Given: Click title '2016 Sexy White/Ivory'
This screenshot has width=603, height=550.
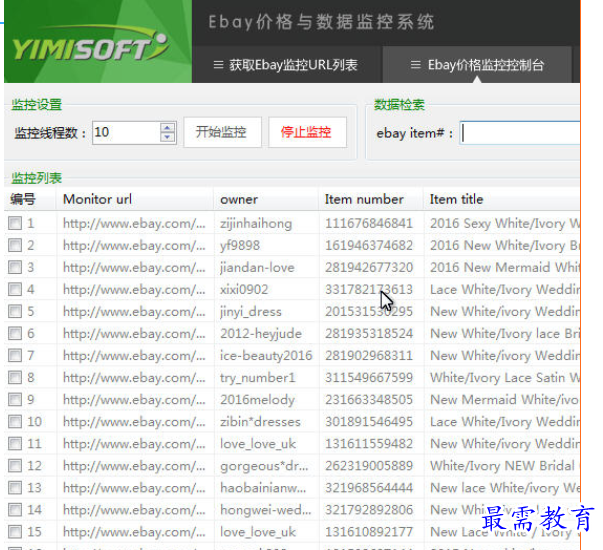Looking at the screenshot, I should (x=498, y=223).
